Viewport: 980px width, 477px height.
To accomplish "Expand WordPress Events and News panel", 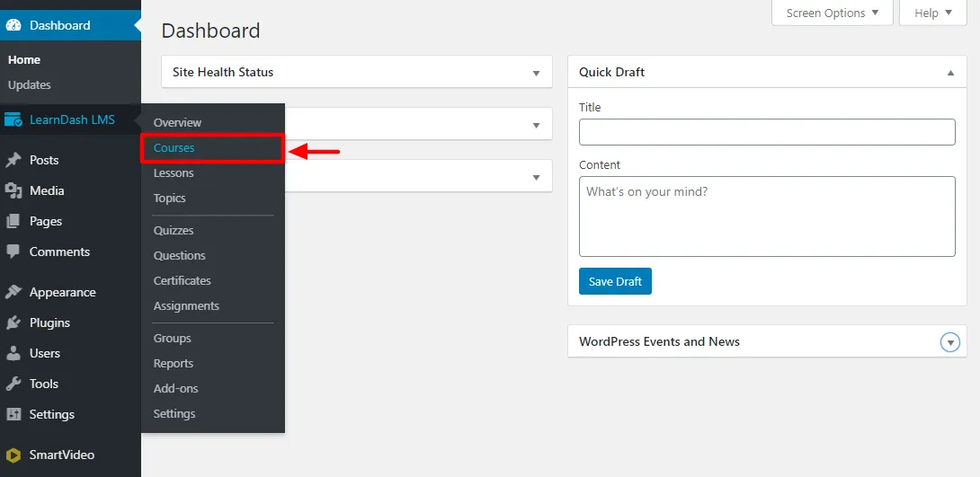I will (950, 342).
